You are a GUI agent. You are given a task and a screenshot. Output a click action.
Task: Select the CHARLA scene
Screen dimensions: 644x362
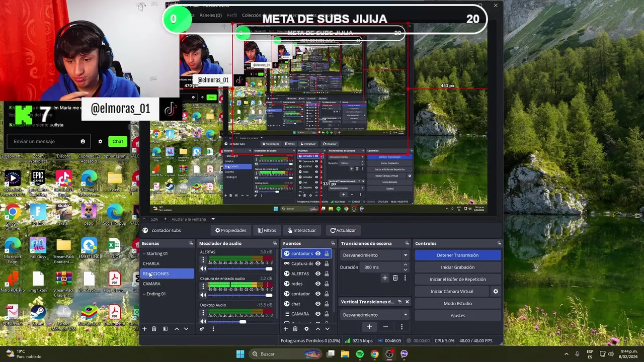click(x=167, y=263)
